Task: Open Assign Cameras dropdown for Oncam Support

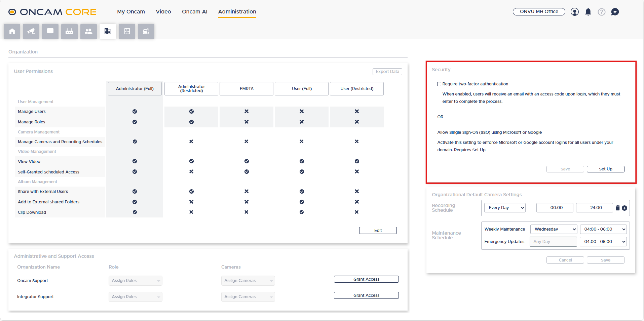Action: 248,281
